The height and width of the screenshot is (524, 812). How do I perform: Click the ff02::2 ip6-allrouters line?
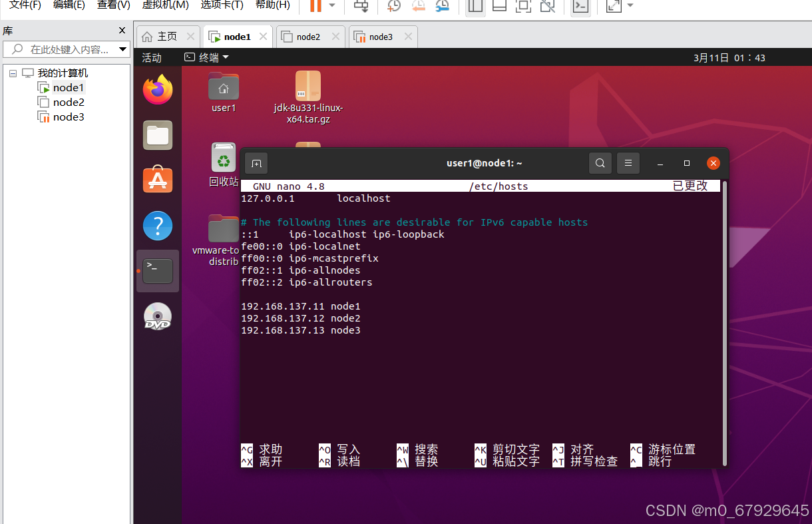click(306, 282)
